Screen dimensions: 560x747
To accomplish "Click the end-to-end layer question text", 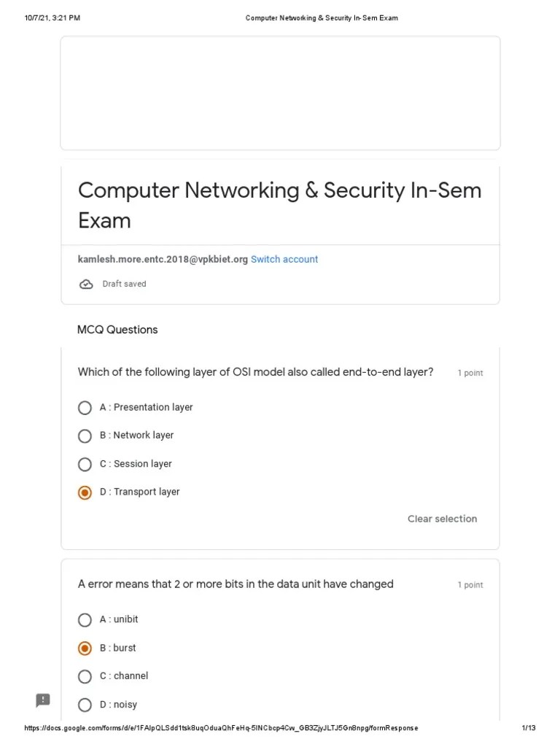I will (x=256, y=372).
